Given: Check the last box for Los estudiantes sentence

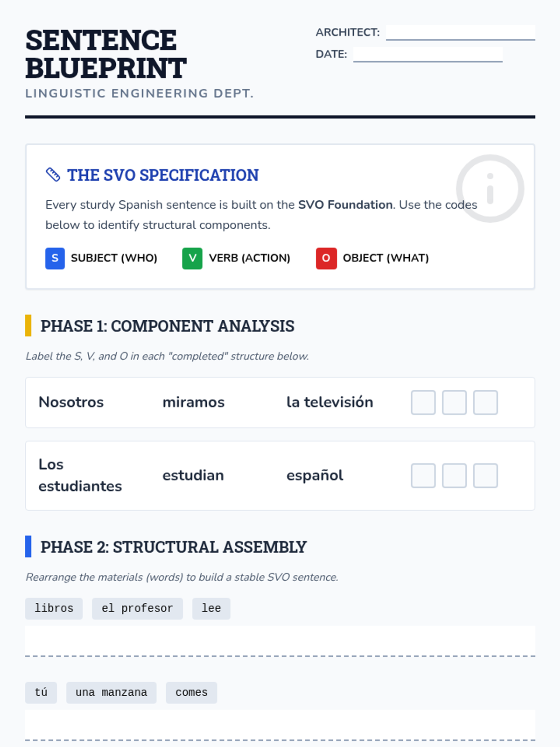Looking at the screenshot, I should (485, 476).
